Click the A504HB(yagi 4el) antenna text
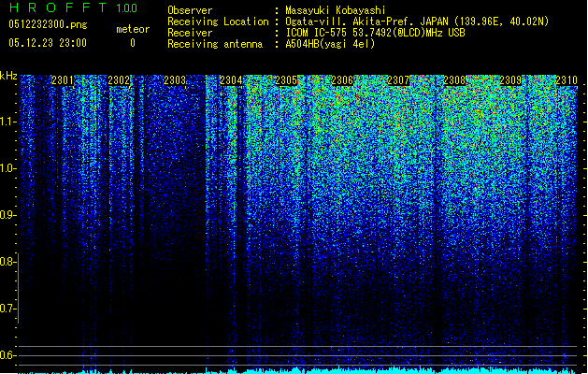588x374 pixels. point(330,44)
